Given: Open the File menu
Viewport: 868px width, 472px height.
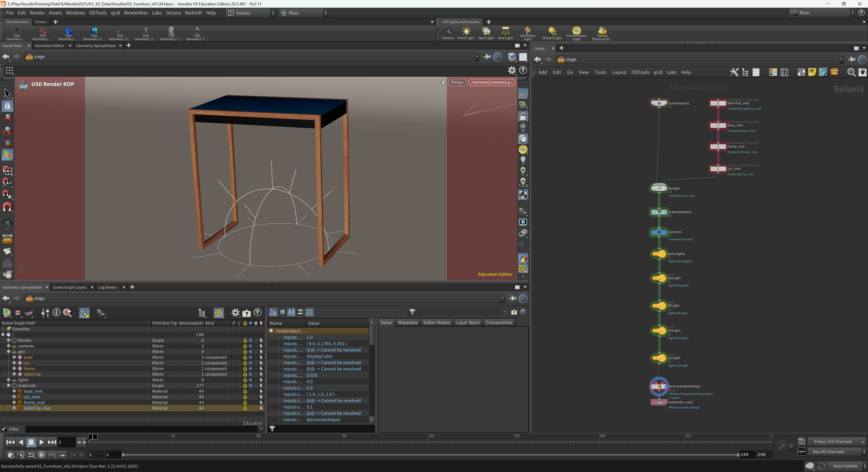Looking at the screenshot, I should [9, 13].
